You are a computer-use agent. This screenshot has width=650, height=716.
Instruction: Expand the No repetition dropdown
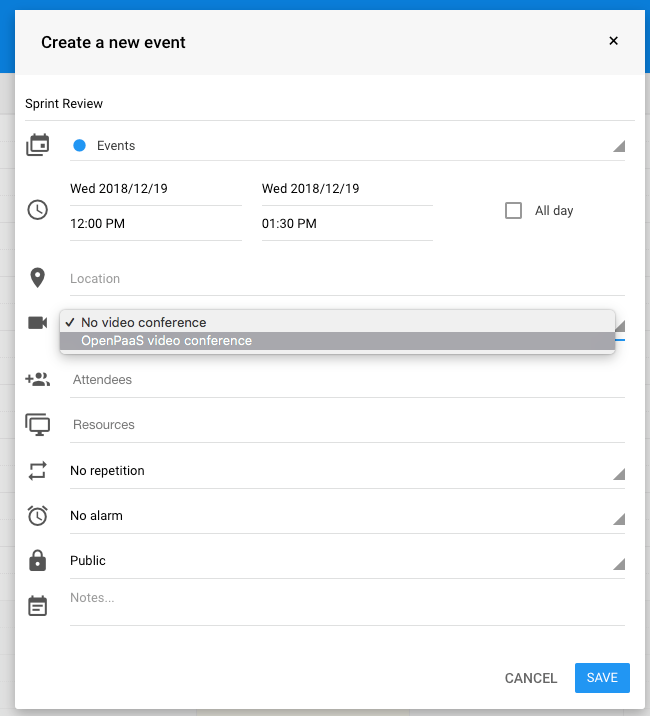pyautogui.click(x=347, y=471)
